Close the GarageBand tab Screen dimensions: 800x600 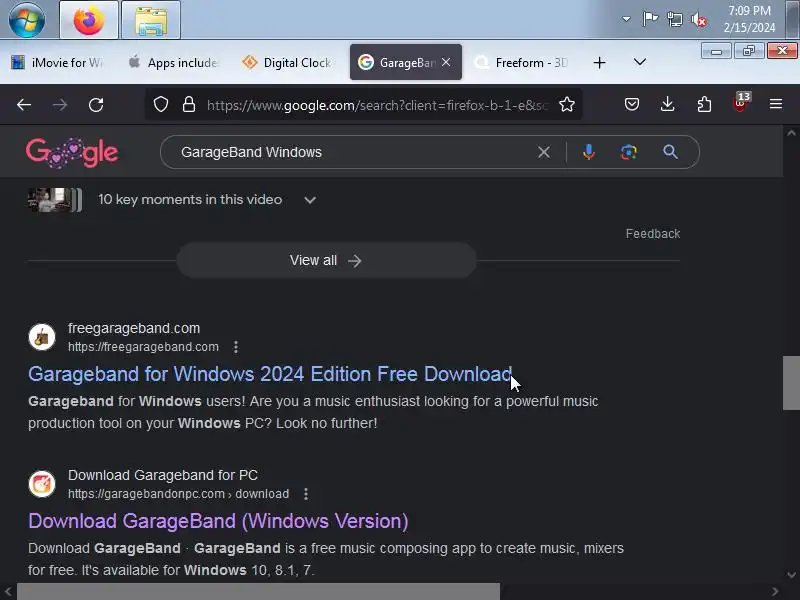(x=446, y=62)
